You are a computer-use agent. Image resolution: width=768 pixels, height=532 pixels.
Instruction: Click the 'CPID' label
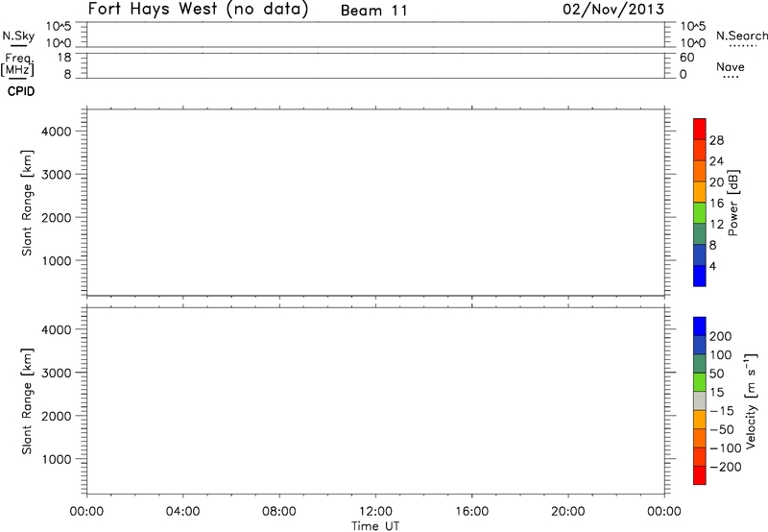pos(21,91)
